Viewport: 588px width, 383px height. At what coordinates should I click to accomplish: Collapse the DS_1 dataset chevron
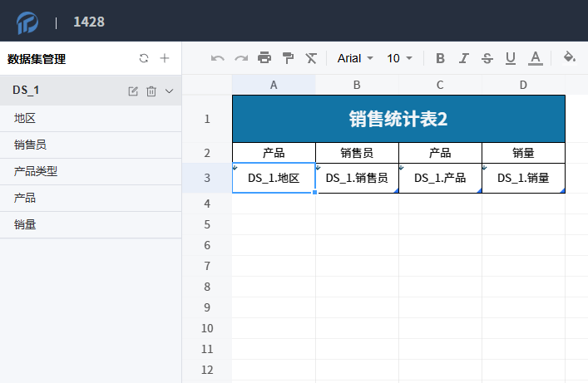pos(170,91)
